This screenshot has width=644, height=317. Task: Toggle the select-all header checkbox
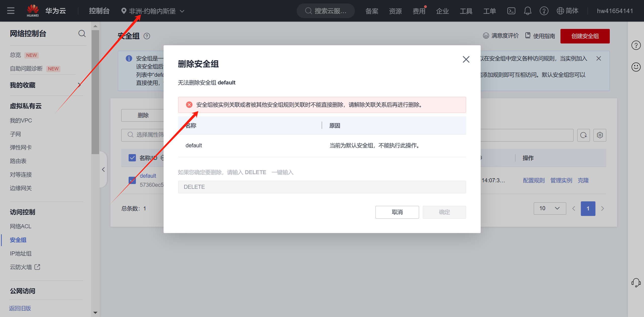pos(132,158)
